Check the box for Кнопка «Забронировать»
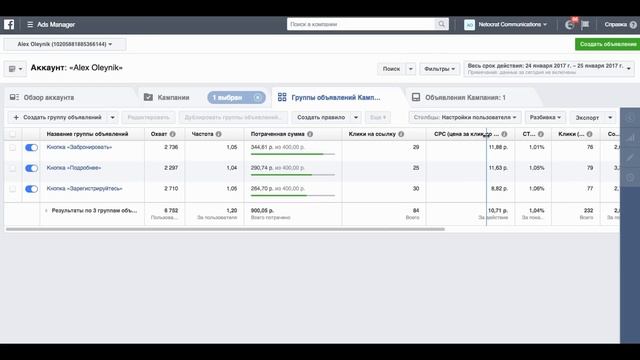The image size is (640, 360). click(x=13, y=147)
